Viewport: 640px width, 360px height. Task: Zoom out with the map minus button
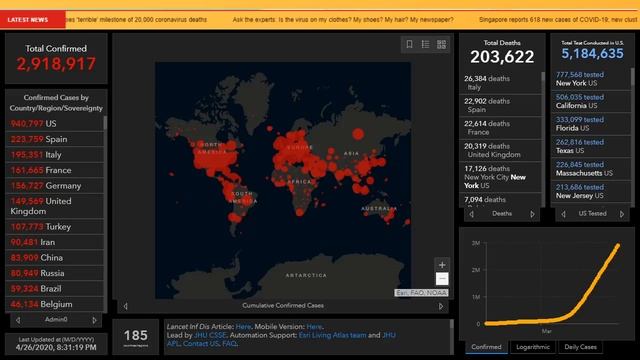click(442, 278)
